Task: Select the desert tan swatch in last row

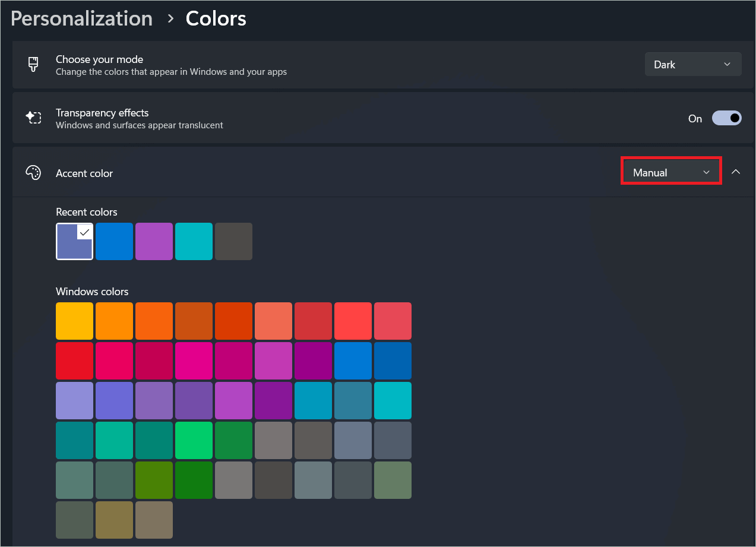Action: [x=154, y=520]
